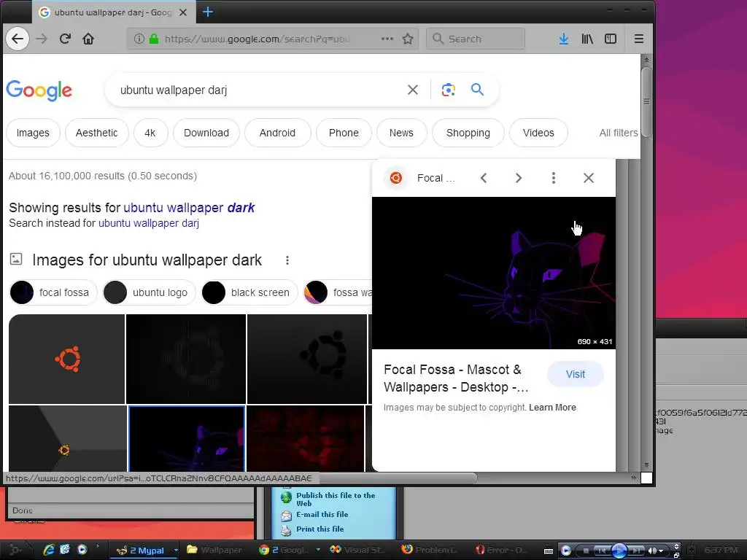The width and height of the screenshot is (747, 560).
Task: Expand the Mypal taskbar group dropdown
Action: point(176,550)
